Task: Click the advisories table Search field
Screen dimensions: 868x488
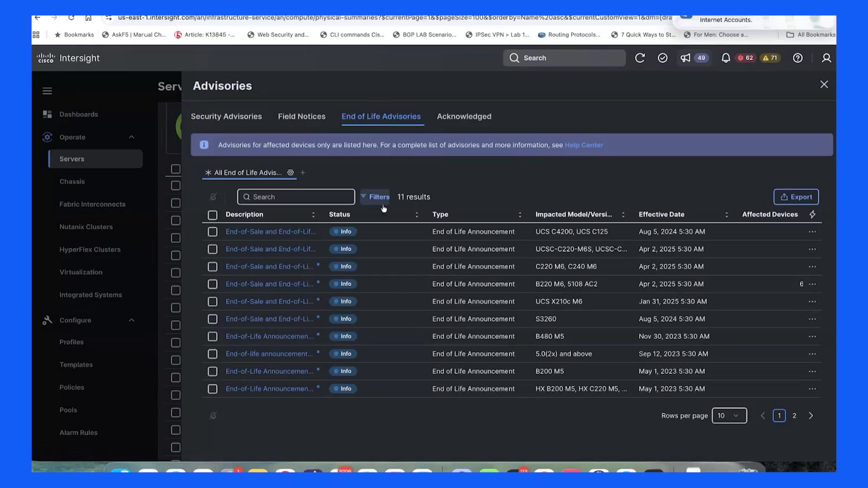Action: (x=296, y=197)
